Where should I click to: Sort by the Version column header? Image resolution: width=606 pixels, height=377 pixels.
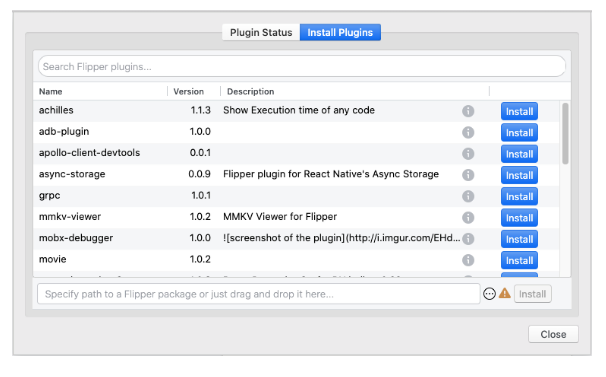(189, 92)
